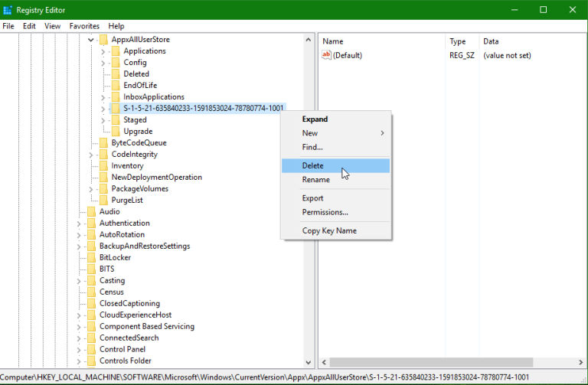Screen dimensions: 588x385
Task: Open the New submenu in context menu
Action: (x=310, y=133)
